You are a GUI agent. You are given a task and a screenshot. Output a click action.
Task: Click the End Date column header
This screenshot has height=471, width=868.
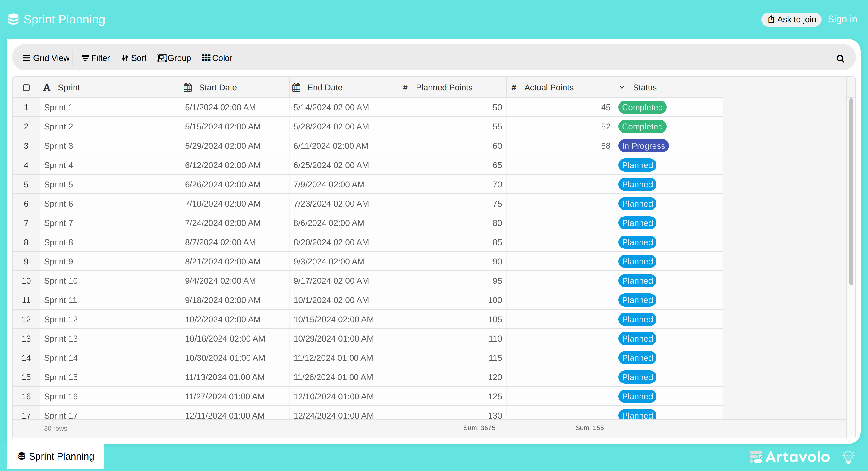(x=344, y=88)
